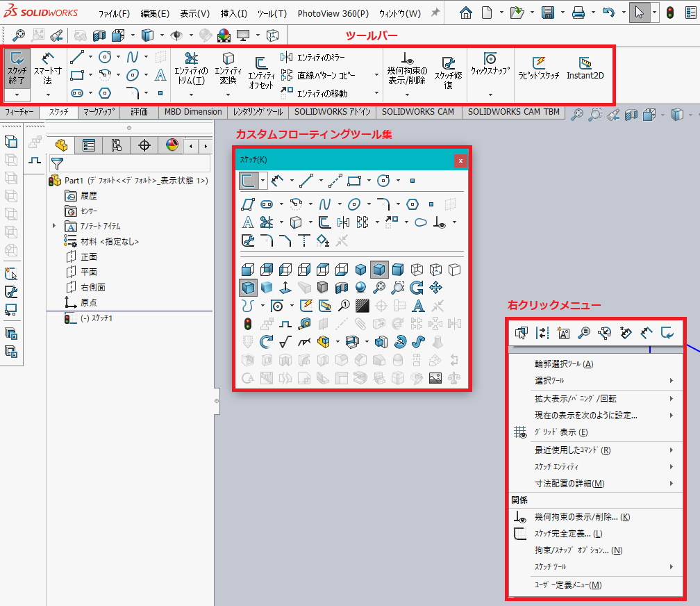The height and width of the screenshot is (606, 700).
Task: Toggle Instant2D mode
Action: 585,68
